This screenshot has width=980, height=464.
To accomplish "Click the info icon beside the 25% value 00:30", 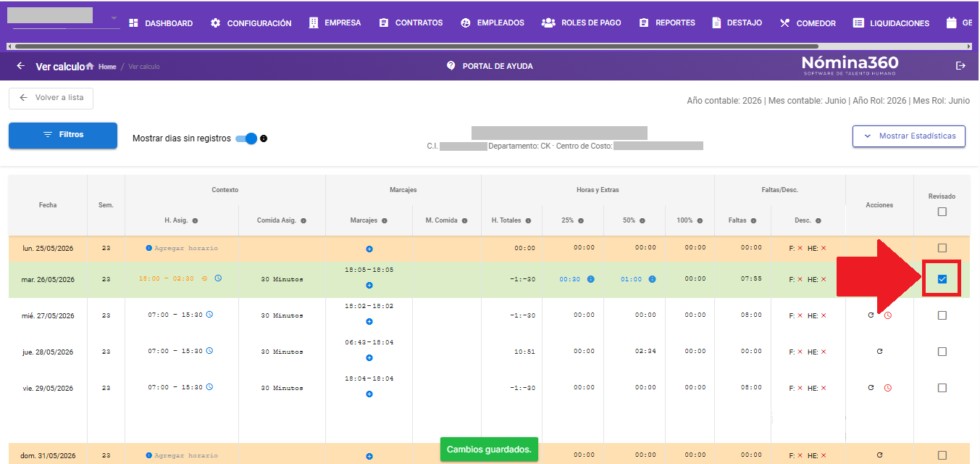I will click(590, 279).
